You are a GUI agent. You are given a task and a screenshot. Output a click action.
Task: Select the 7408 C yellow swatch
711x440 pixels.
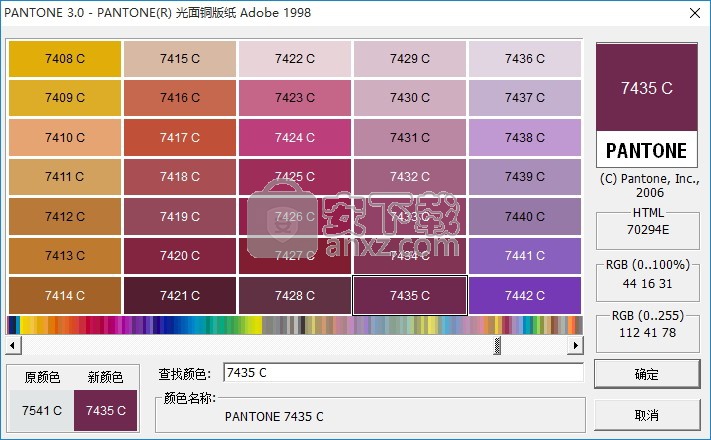point(65,59)
